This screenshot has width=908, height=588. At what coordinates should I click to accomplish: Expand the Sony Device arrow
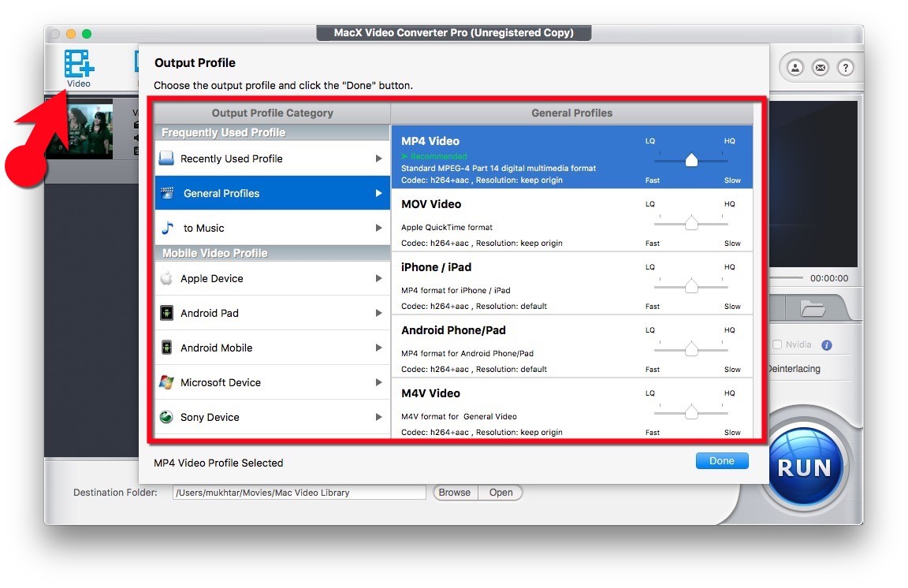(x=378, y=417)
